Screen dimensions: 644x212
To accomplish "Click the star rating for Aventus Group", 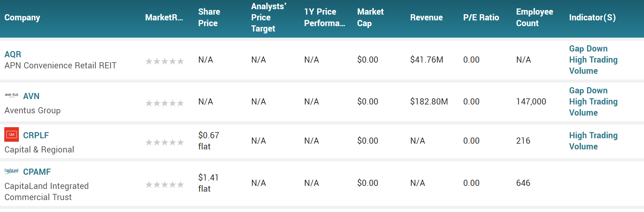I will point(165,103).
